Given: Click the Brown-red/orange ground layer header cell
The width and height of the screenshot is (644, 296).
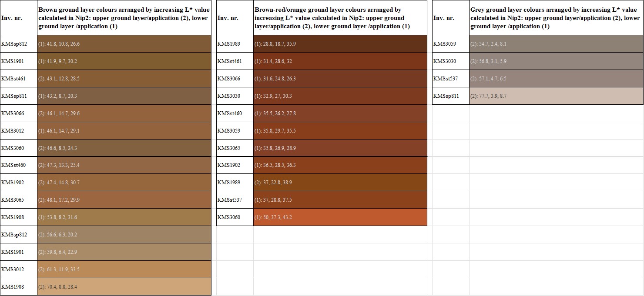Looking at the screenshot, I should tap(340, 18).
